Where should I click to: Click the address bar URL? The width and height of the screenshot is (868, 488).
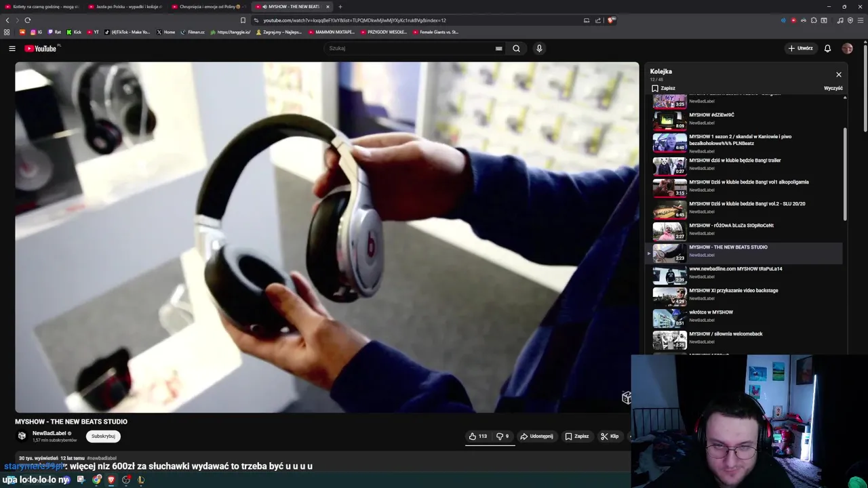tap(355, 20)
